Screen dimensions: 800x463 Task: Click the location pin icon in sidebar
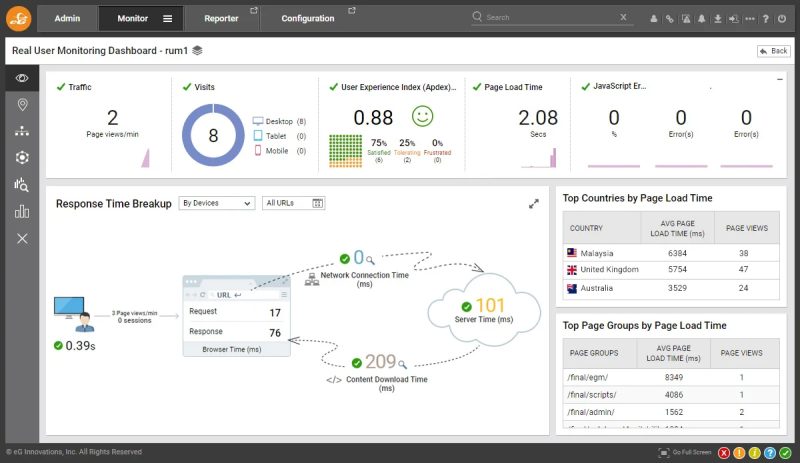[x=22, y=105]
